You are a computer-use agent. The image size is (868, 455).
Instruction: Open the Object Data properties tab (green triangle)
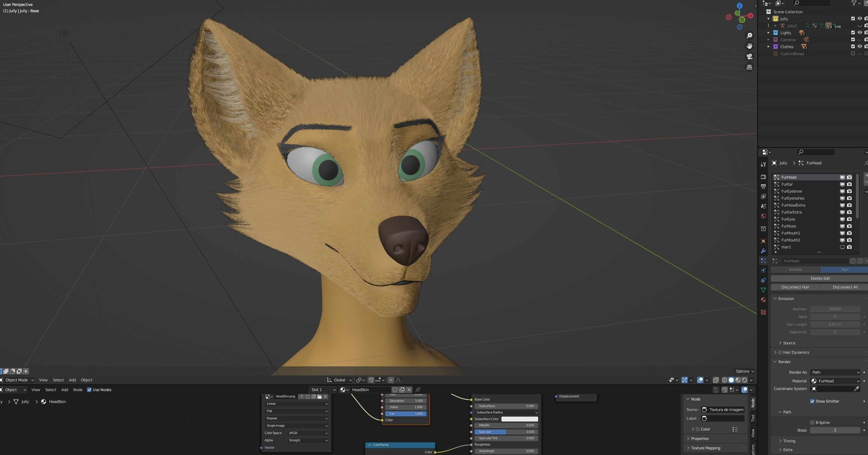pos(763,290)
